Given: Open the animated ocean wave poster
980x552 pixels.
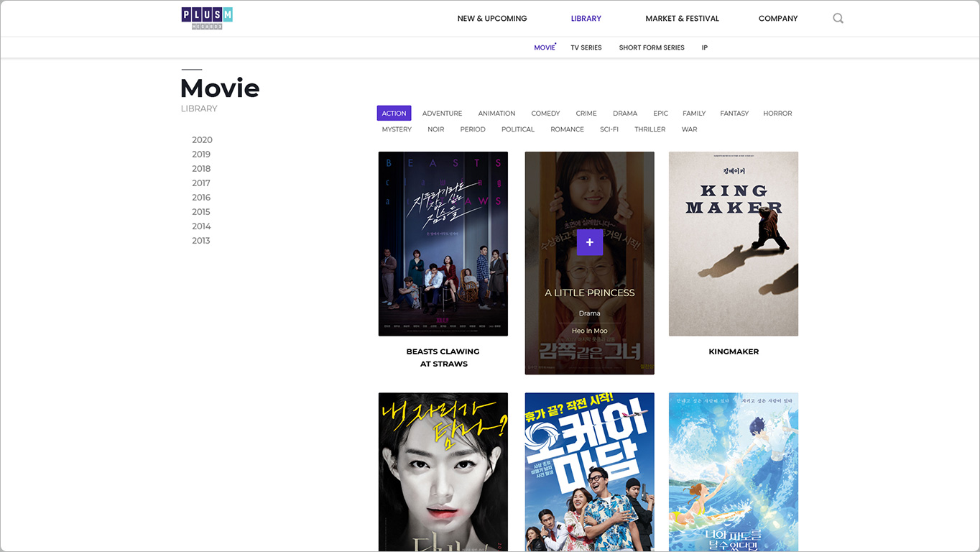Looking at the screenshot, I should pyautogui.click(x=734, y=472).
